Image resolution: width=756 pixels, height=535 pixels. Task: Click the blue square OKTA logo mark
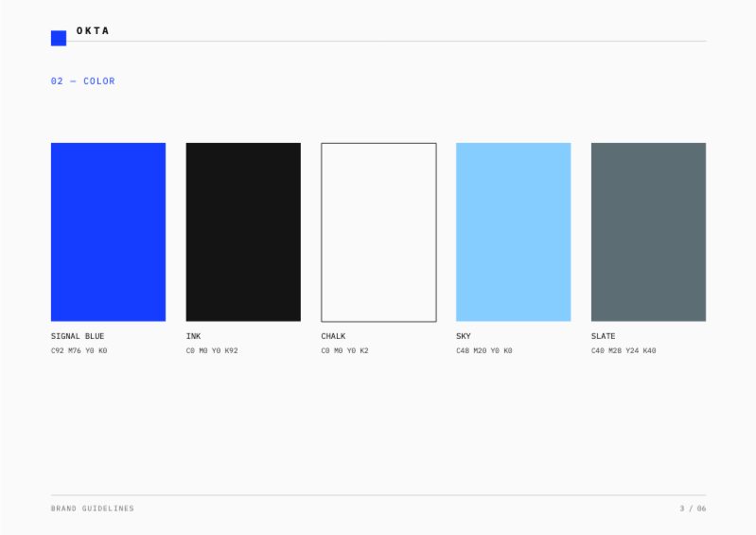click(x=59, y=38)
